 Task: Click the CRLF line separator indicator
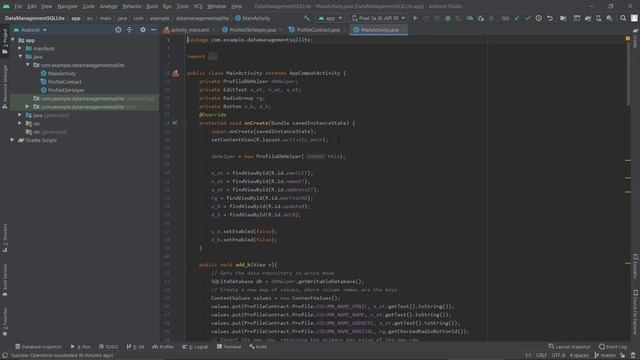click(x=542, y=356)
